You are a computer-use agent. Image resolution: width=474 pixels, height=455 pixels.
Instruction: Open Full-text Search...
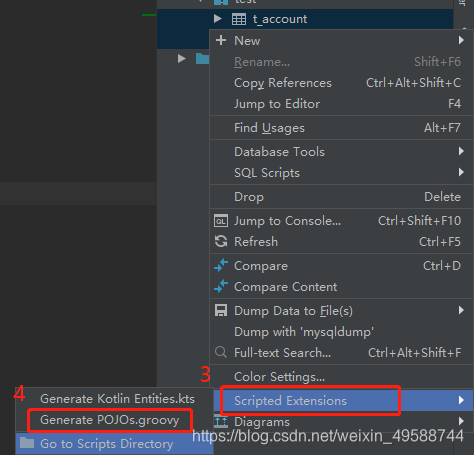pyautogui.click(x=341, y=353)
